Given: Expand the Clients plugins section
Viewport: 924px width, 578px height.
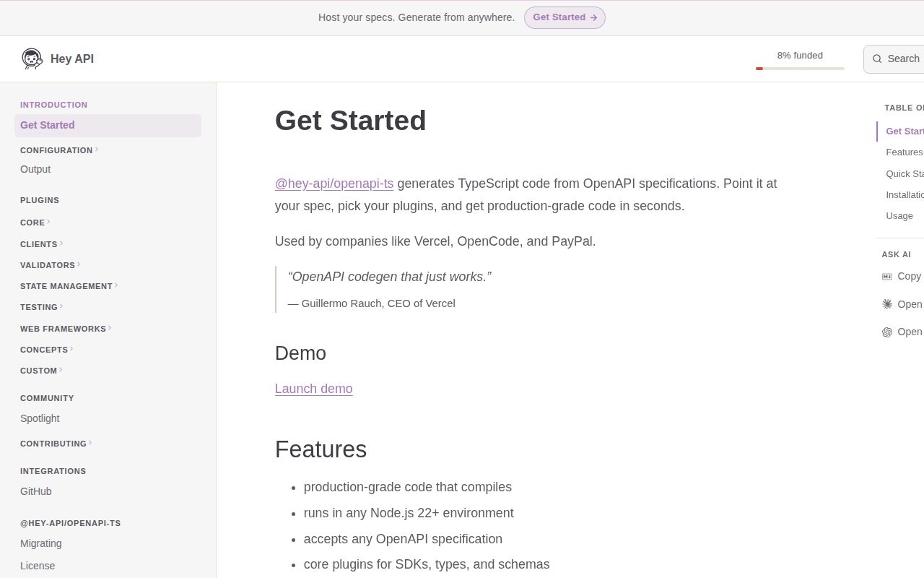Looking at the screenshot, I should click(41, 244).
